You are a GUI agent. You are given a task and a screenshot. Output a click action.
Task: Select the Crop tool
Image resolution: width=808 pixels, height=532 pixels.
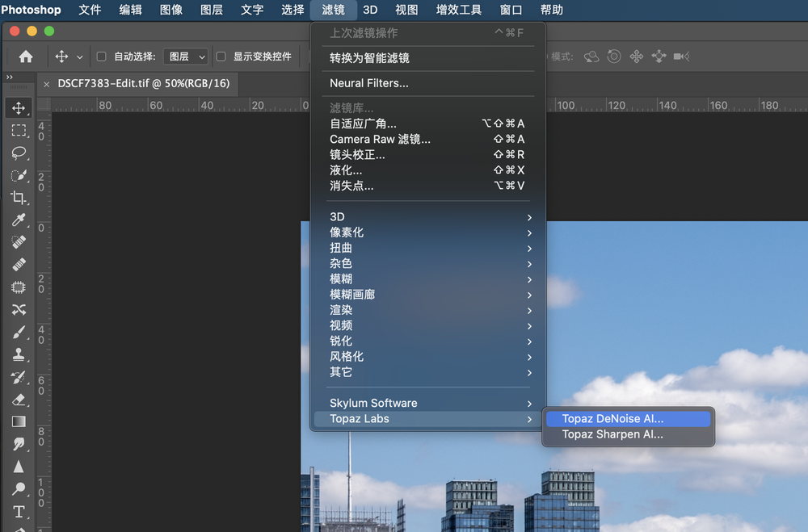coord(19,198)
